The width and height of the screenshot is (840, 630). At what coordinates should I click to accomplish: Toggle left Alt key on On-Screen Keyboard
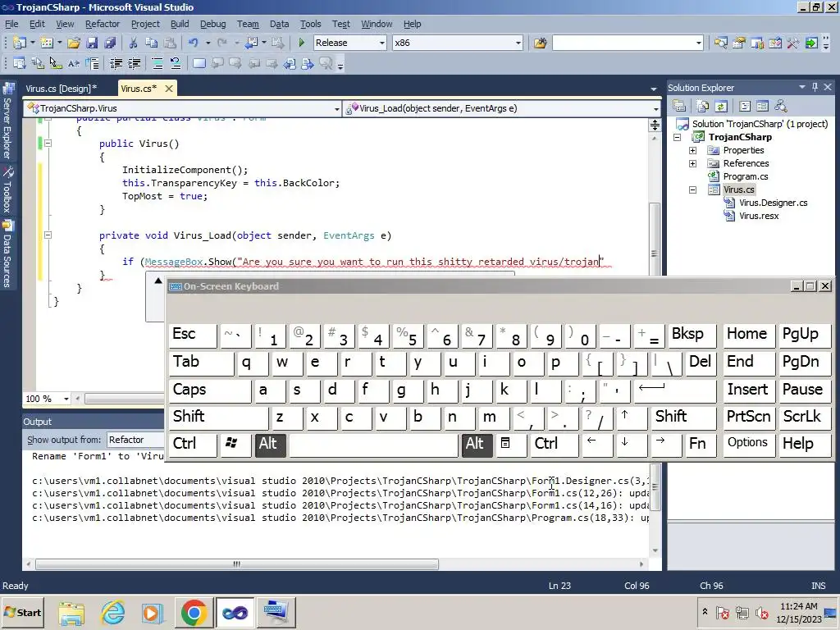pos(272,445)
